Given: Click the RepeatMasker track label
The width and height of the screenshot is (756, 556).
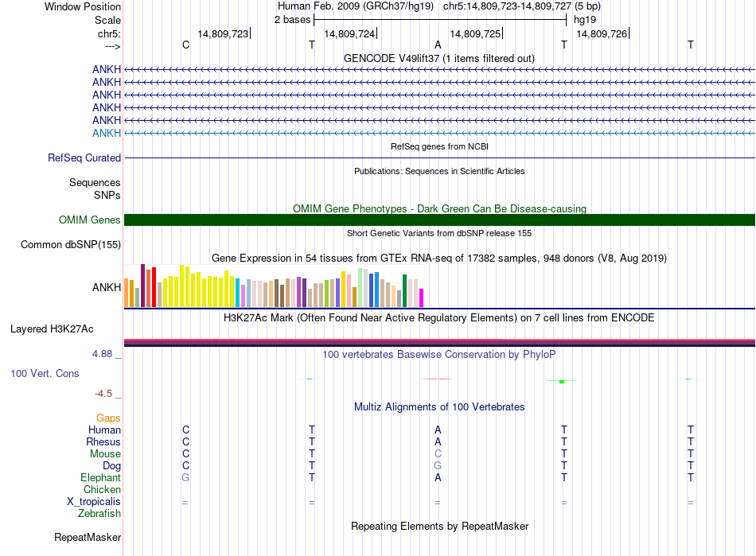Looking at the screenshot, I should [88, 537].
